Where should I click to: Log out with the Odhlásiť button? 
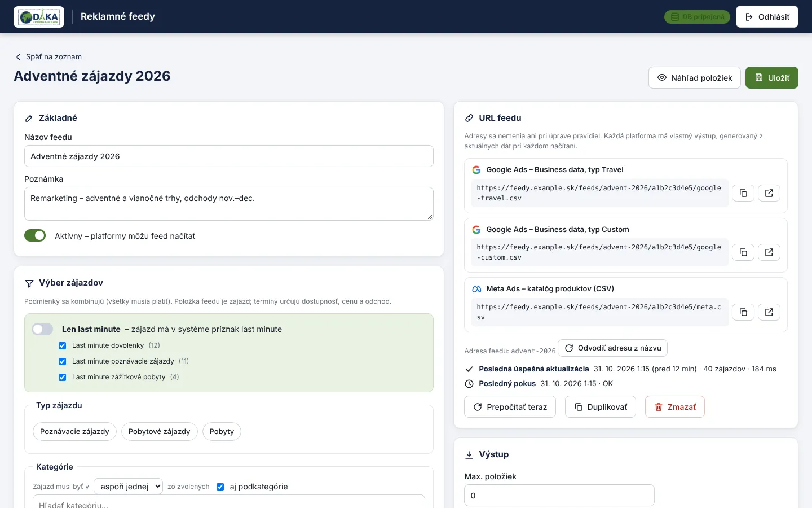767,17
